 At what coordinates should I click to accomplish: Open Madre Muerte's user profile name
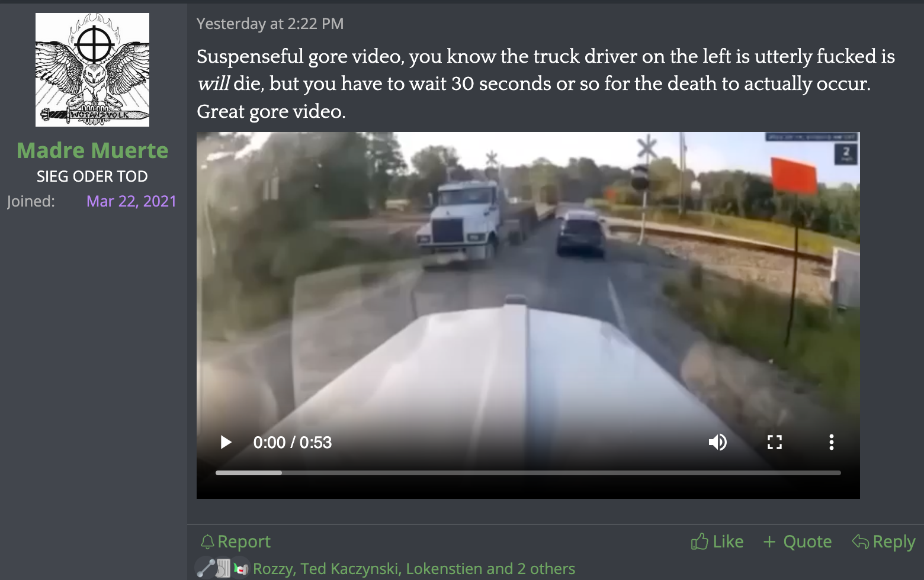point(92,150)
